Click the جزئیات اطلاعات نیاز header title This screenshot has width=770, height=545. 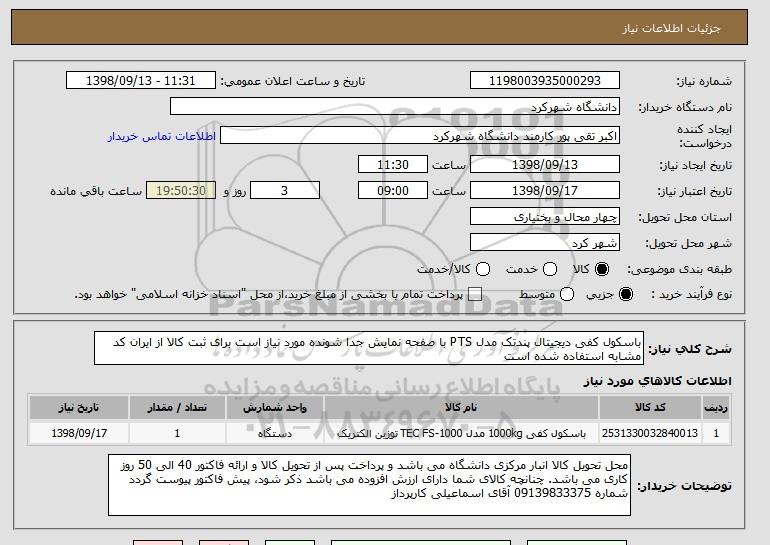point(671,28)
